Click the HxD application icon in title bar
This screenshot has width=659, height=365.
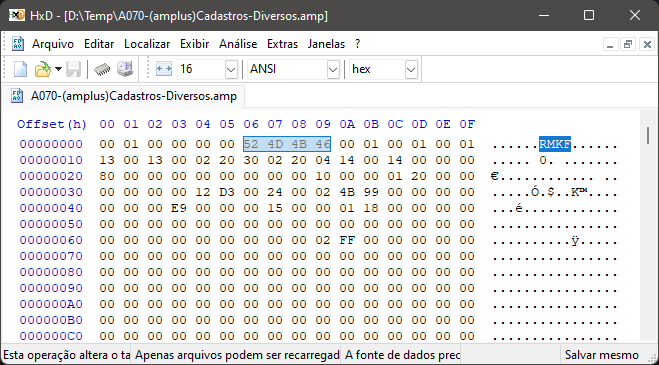click(x=17, y=16)
